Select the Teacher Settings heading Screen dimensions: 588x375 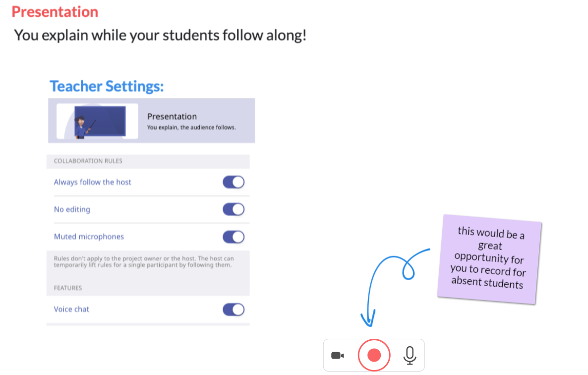click(107, 86)
